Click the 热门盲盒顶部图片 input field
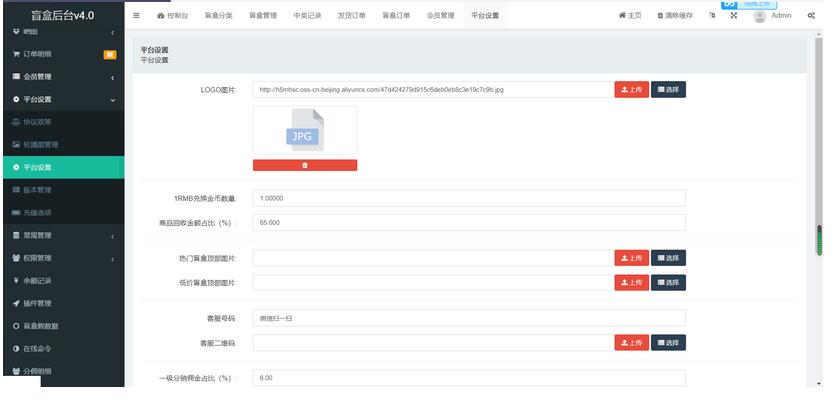The image size is (838, 400). pos(433,258)
